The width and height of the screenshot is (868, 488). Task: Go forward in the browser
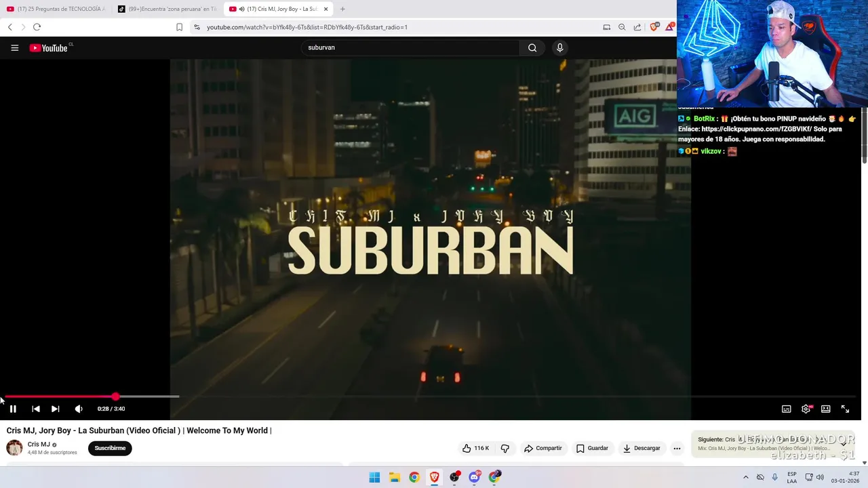tap(23, 27)
